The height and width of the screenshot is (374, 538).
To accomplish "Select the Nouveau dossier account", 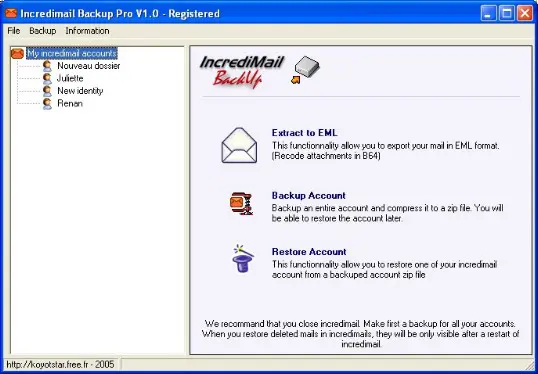I will coord(89,66).
